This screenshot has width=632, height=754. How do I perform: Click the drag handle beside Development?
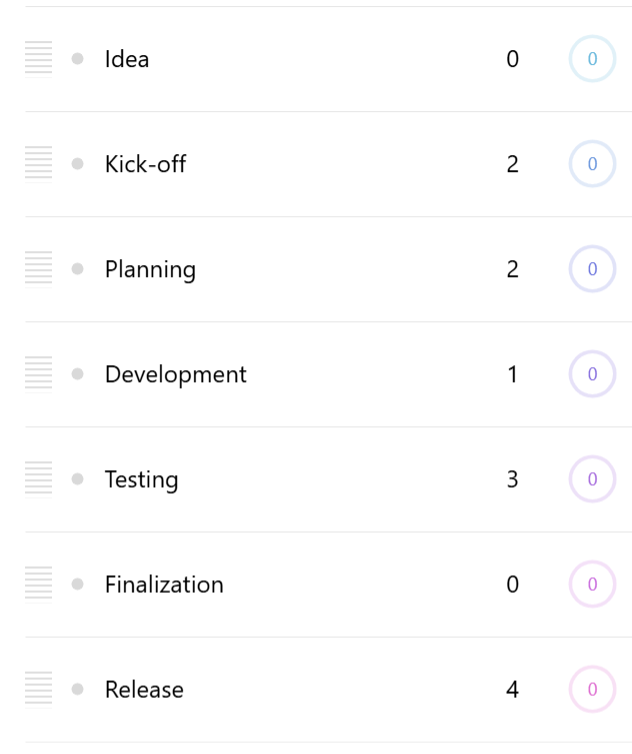click(x=38, y=374)
